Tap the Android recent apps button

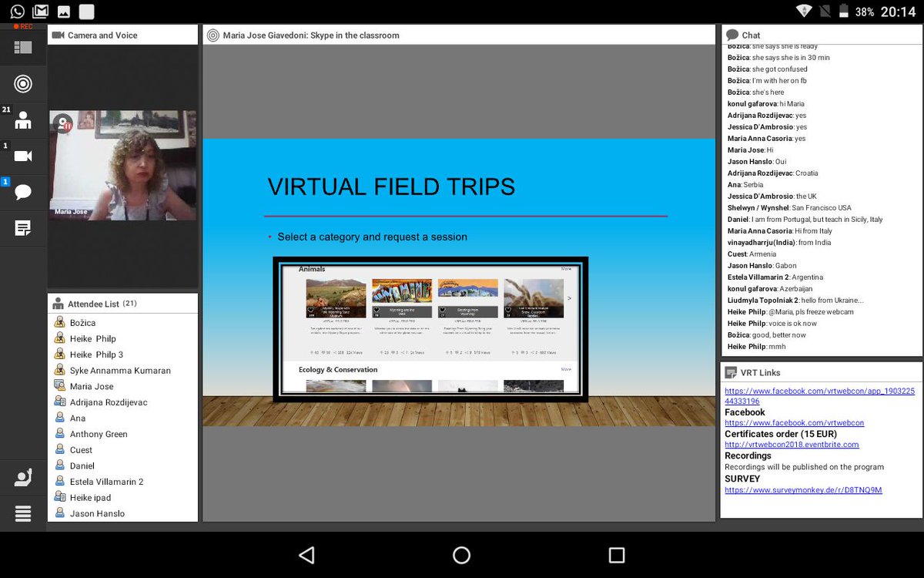click(616, 555)
